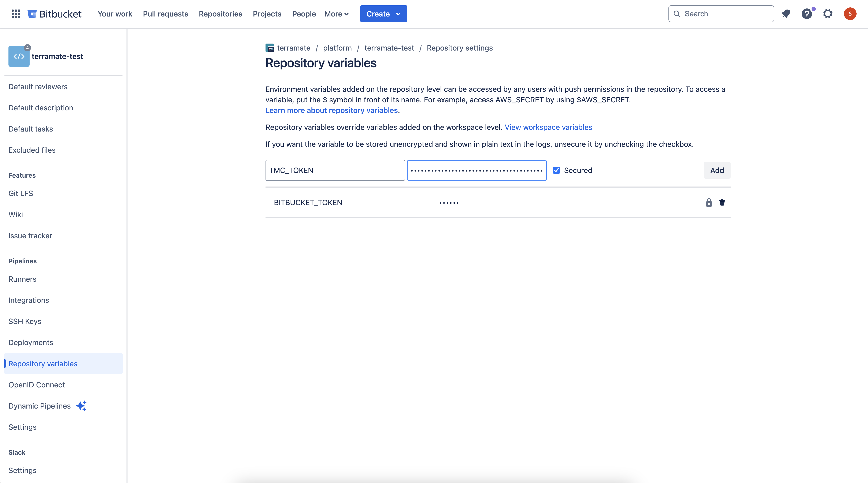This screenshot has width=868, height=483.
Task: Click the masked BITBUCKET_TOKEN value dots
Action: (449, 203)
